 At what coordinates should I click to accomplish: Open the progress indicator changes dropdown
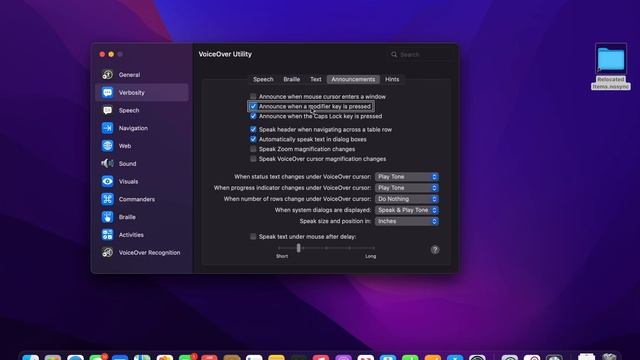point(407,188)
